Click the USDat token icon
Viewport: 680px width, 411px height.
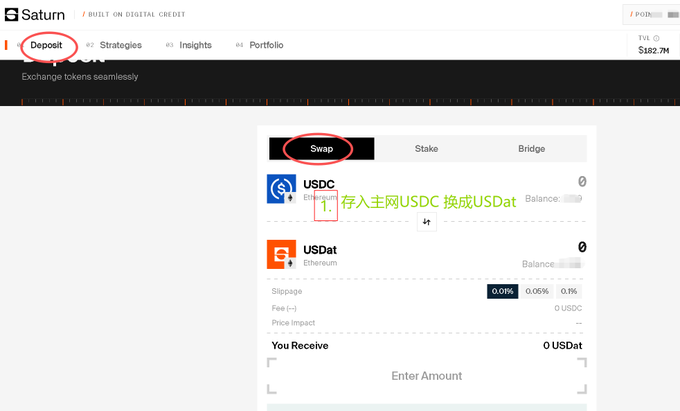(281, 254)
